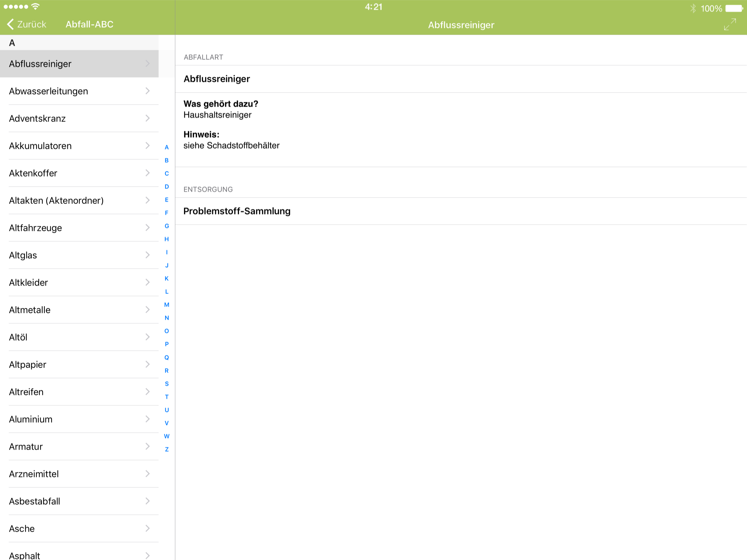747x560 pixels.
Task: Jump to letter C in index
Action: tap(167, 174)
